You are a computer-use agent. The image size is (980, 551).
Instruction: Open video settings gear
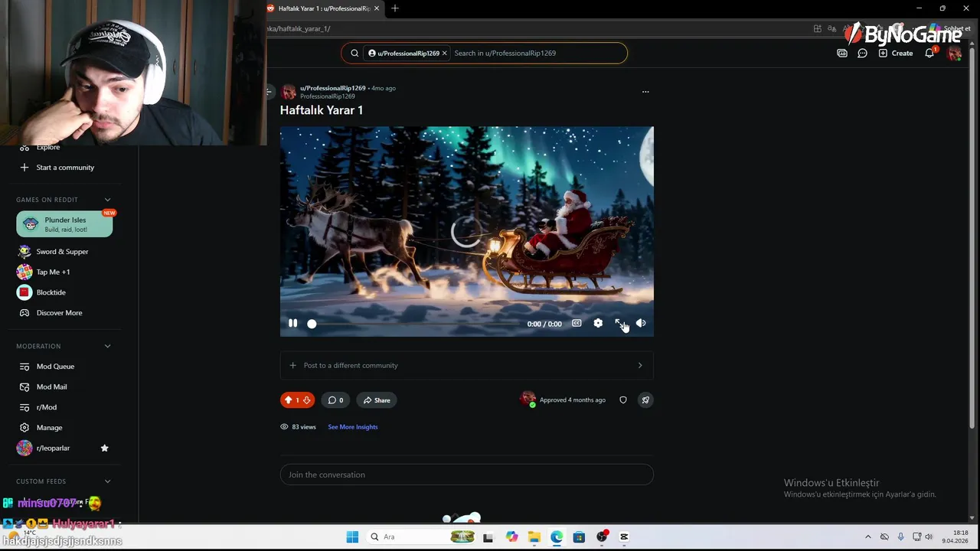598,324
